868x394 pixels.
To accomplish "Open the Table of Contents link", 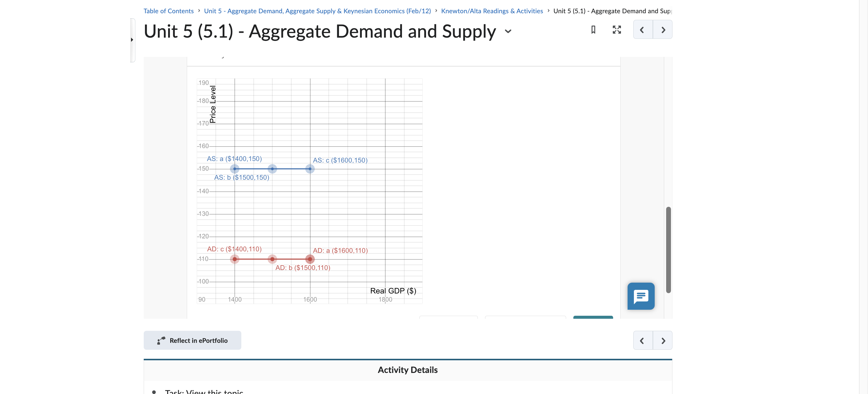I will [168, 11].
